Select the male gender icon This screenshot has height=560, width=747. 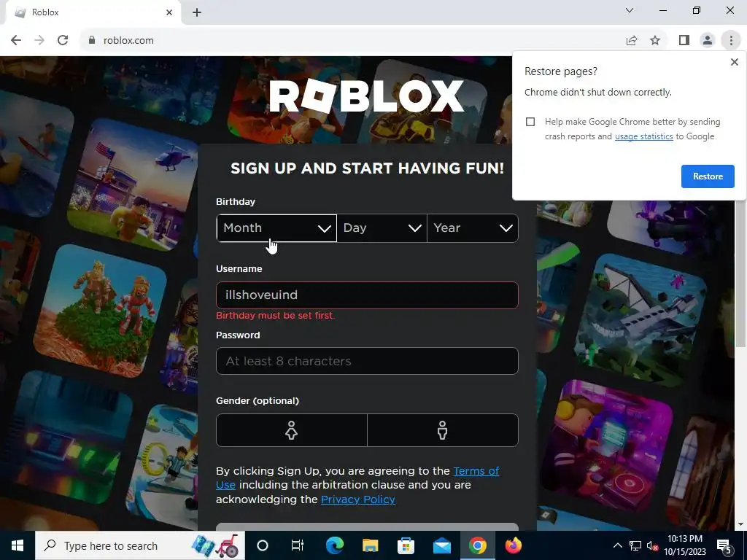[443, 430]
